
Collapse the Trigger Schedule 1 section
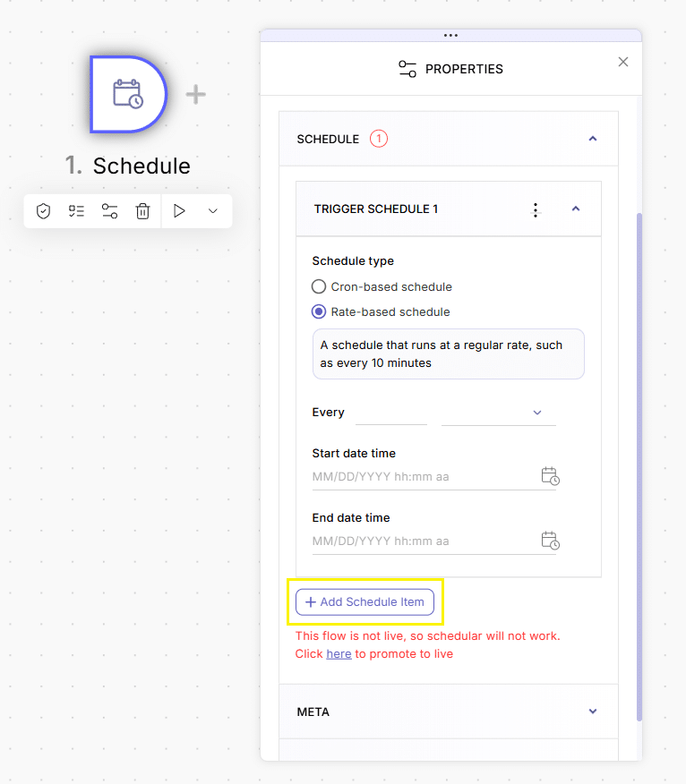click(576, 209)
